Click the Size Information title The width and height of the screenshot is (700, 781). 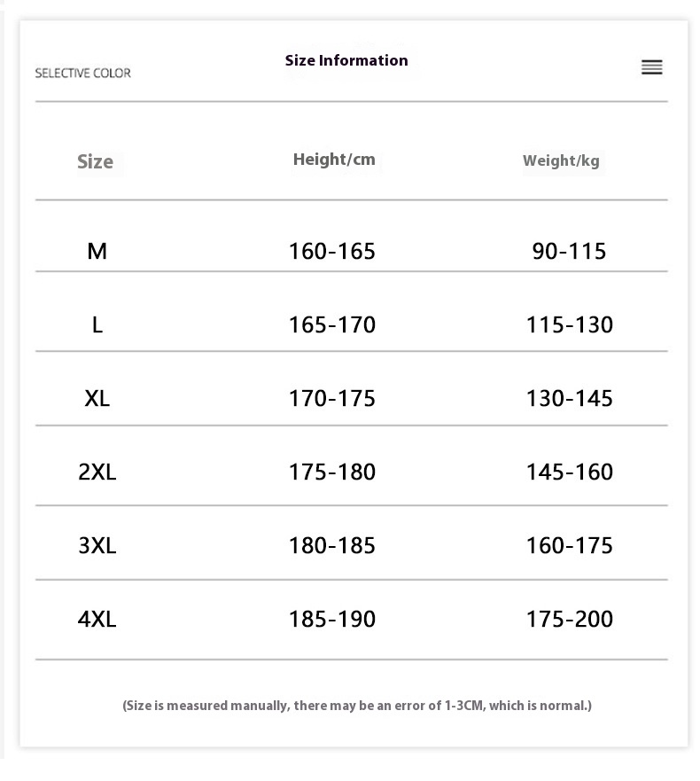click(346, 60)
